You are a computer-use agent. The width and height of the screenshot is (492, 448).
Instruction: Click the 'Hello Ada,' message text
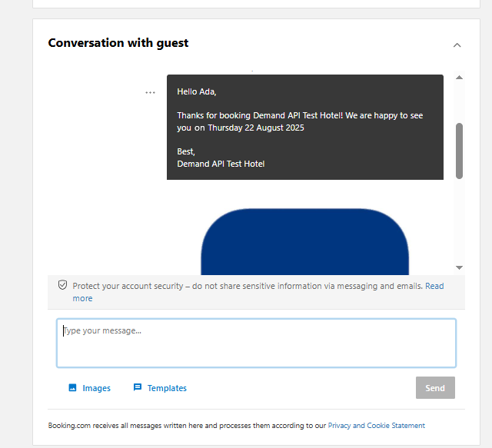pyautogui.click(x=197, y=91)
